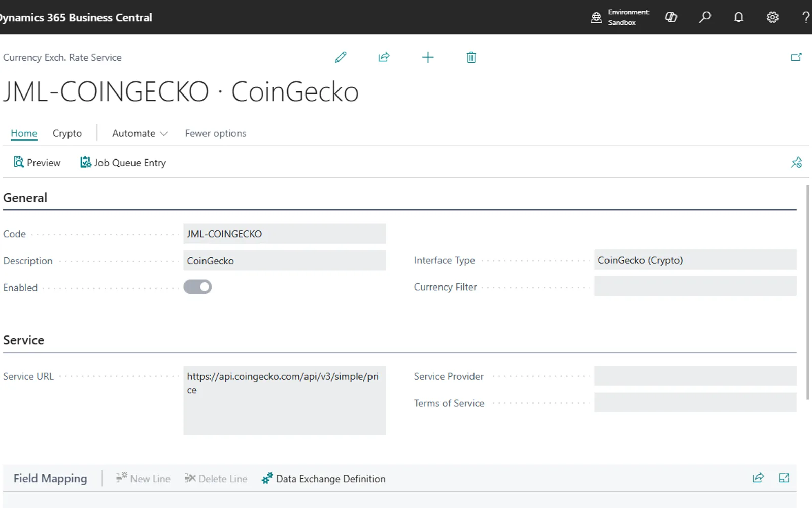
Task: Click the trash Delete icon
Action: point(471,57)
